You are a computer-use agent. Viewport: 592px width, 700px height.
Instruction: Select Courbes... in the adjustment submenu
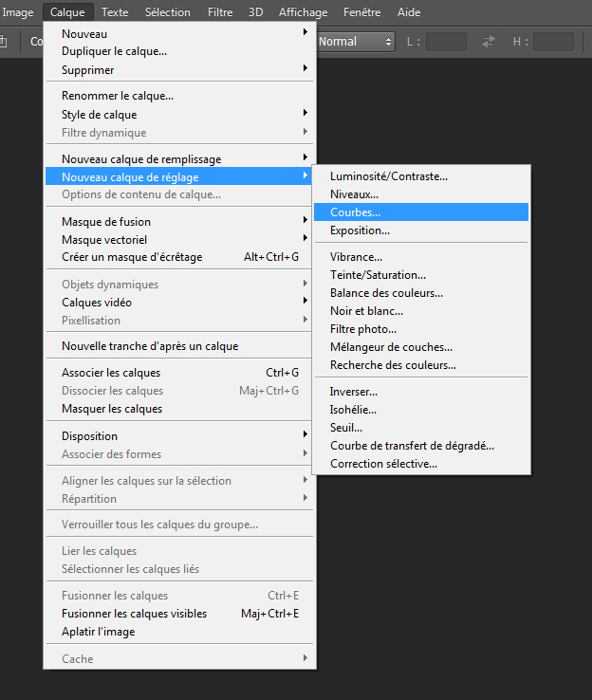point(355,212)
